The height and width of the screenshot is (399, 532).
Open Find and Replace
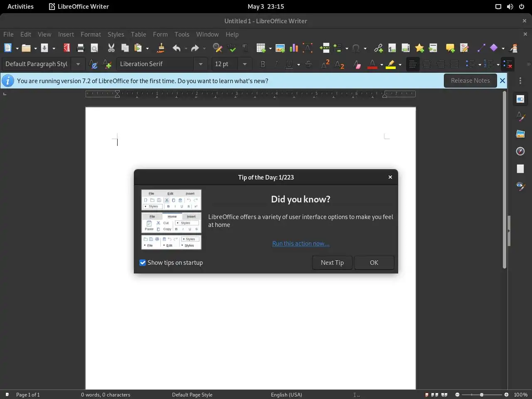(x=217, y=48)
